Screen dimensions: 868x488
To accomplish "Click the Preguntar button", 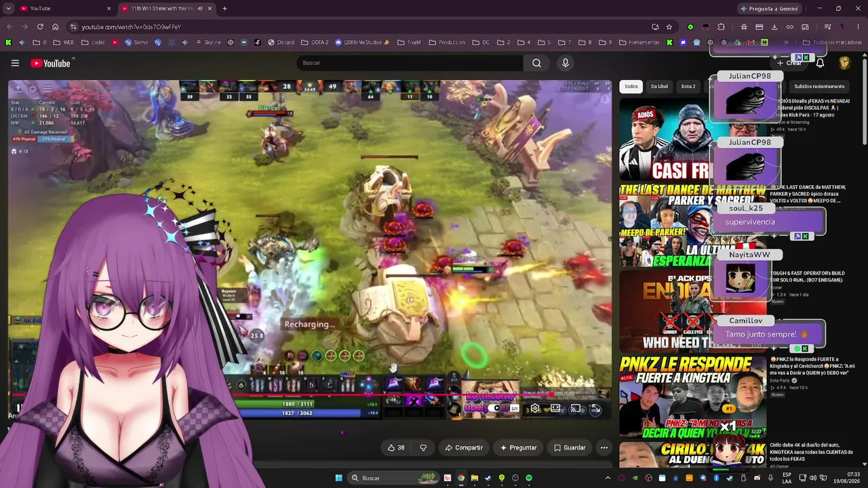I will point(519,447).
